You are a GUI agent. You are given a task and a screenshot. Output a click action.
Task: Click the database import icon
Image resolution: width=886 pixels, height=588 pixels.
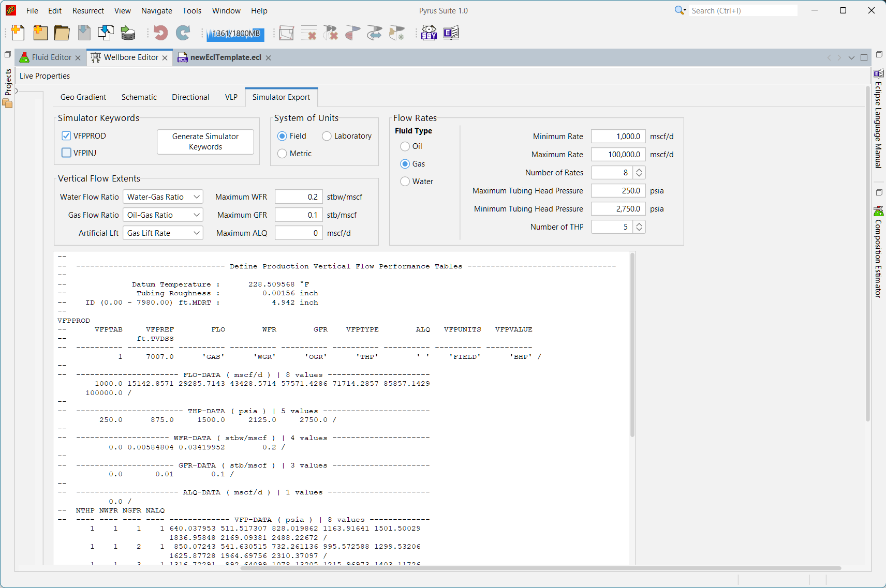(x=128, y=33)
